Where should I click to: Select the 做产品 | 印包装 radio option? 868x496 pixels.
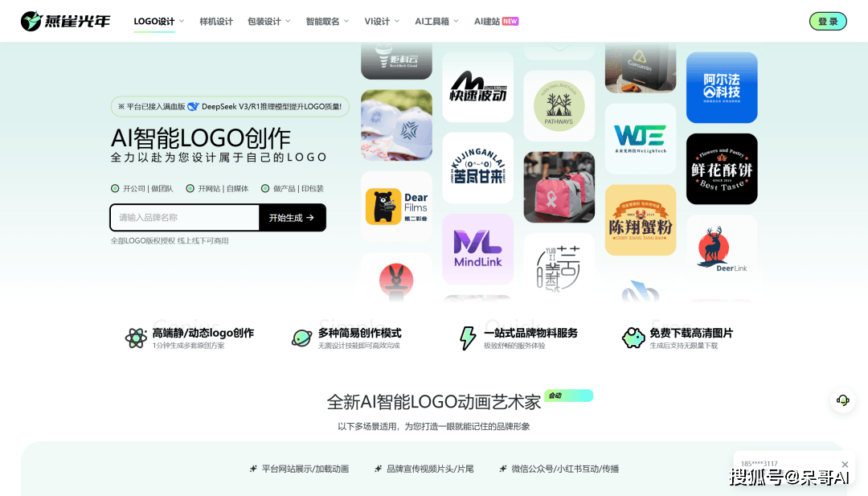tap(265, 189)
